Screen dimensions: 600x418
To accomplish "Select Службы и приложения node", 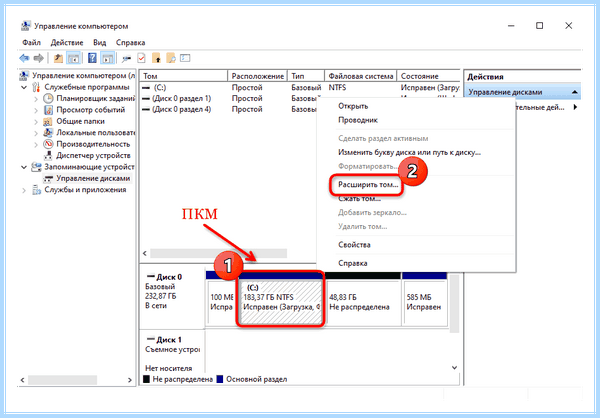I will click(85, 190).
